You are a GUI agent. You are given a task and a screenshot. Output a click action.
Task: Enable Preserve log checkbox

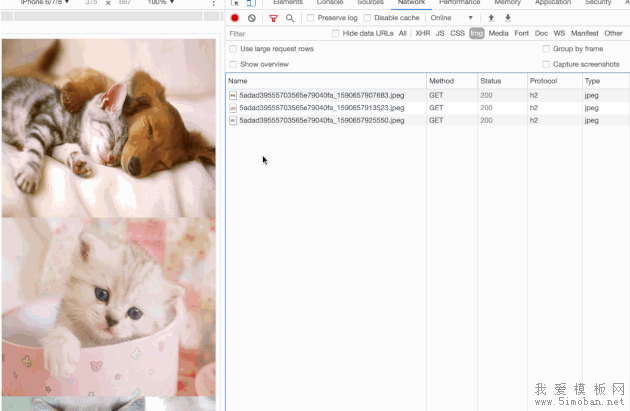tap(311, 18)
